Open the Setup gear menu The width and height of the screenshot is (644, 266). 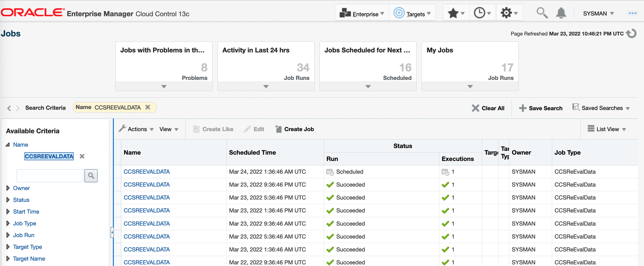pyautogui.click(x=509, y=13)
